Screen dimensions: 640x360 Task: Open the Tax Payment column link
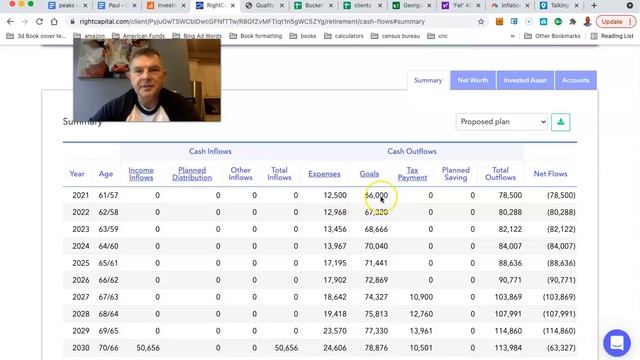412,174
